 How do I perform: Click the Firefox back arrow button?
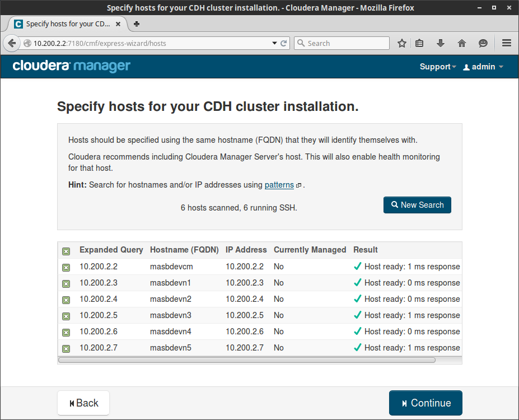point(12,43)
